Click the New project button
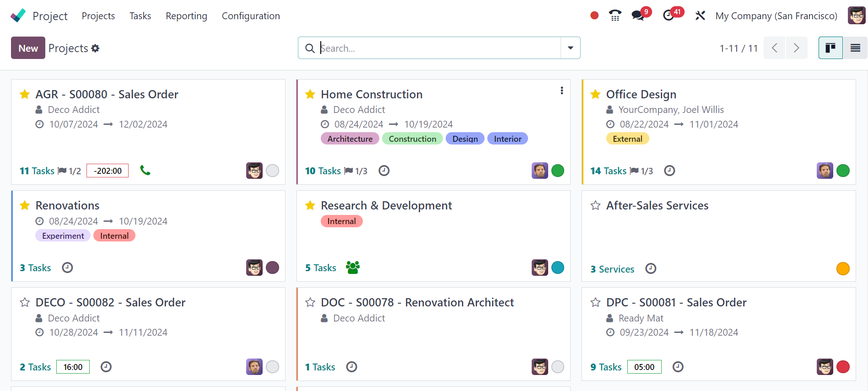868x391 pixels. point(28,48)
